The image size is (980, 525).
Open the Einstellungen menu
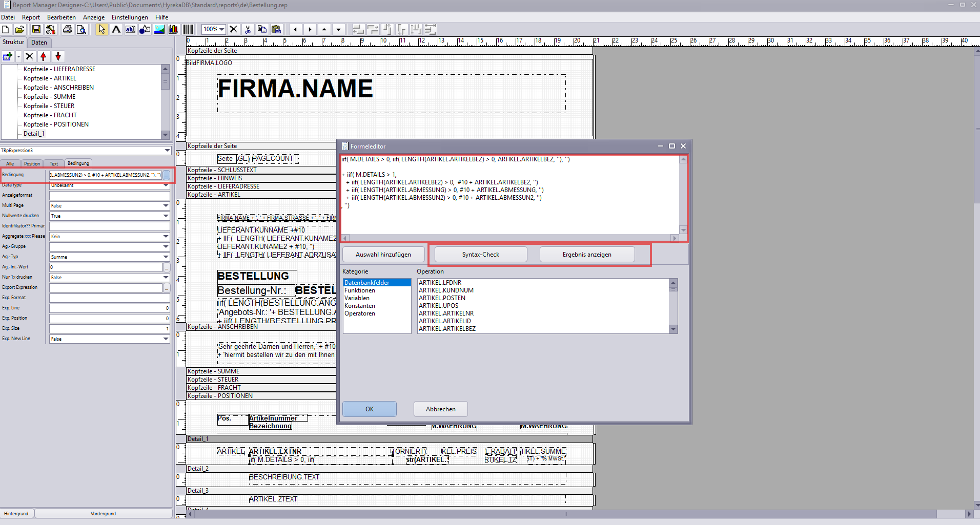pos(130,17)
